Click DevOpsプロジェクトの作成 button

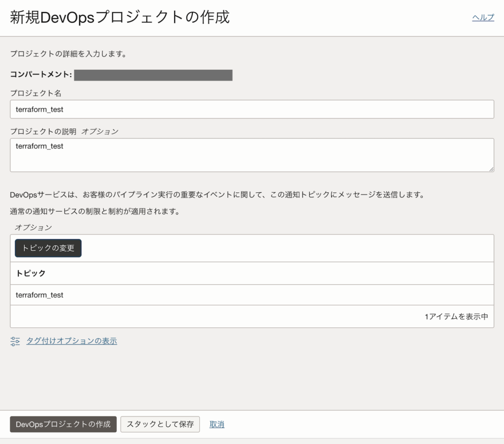(x=63, y=424)
